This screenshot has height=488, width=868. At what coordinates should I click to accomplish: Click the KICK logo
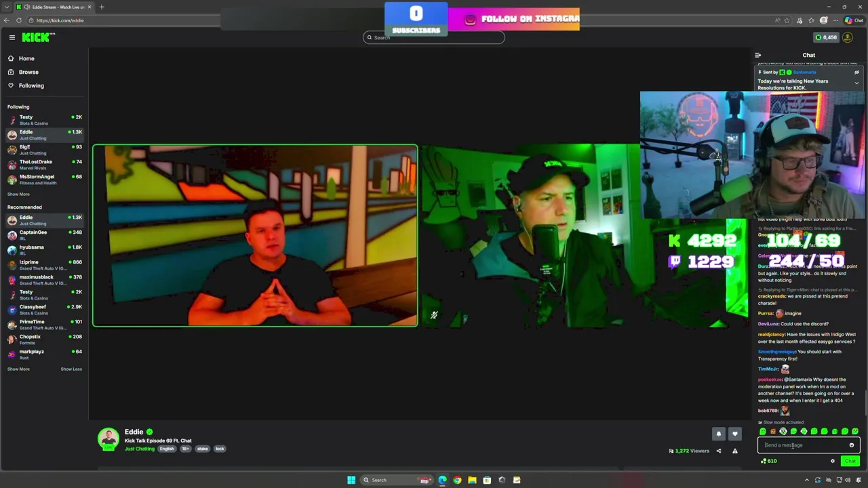point(37,37)
